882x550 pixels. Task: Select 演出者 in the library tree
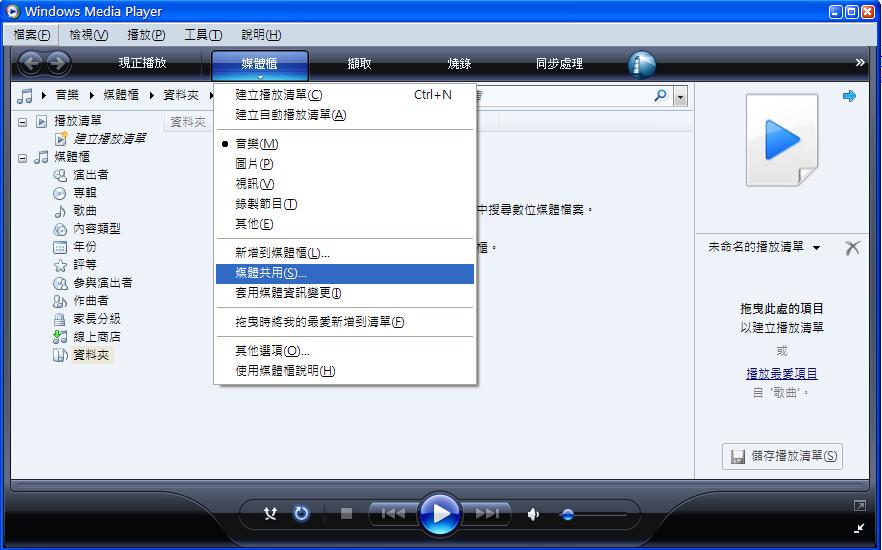pyautogui.click(x=91, y=175)
